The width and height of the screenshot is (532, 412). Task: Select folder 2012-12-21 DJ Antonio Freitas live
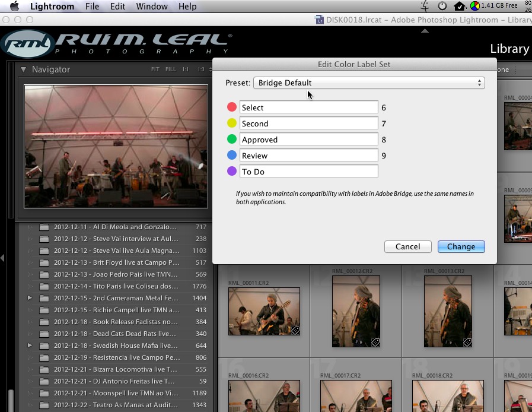click(x=116, y=382)
